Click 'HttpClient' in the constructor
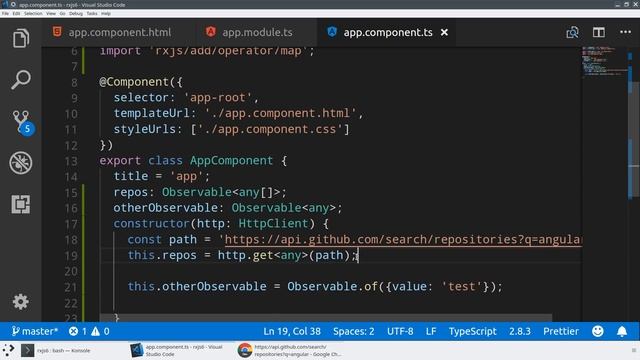 click(x=273, y=224)
